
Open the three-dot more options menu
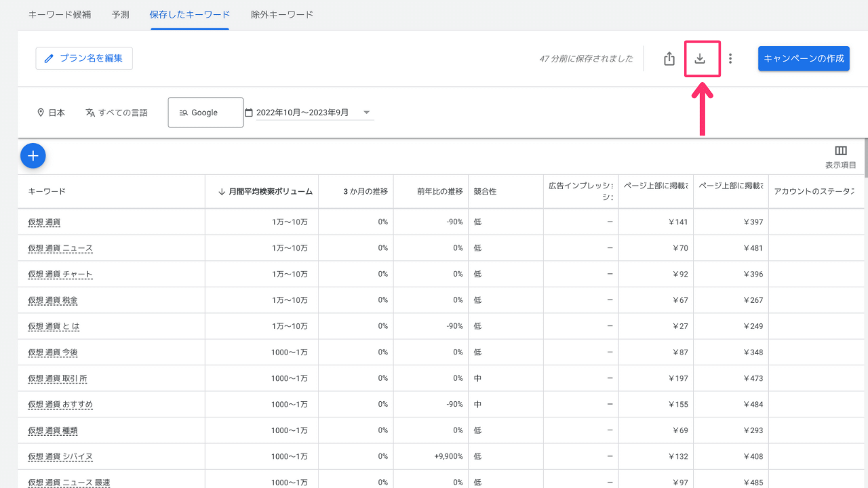coord(730,58)
